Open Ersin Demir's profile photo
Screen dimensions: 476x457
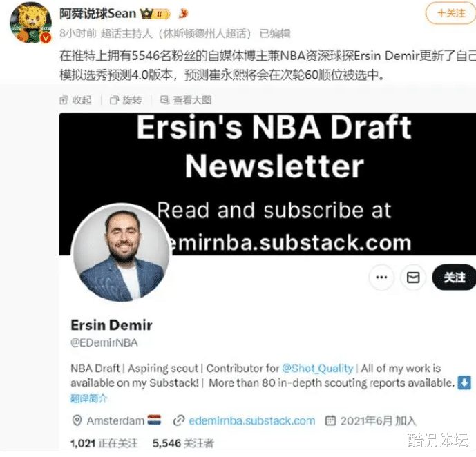coord(122,252)
